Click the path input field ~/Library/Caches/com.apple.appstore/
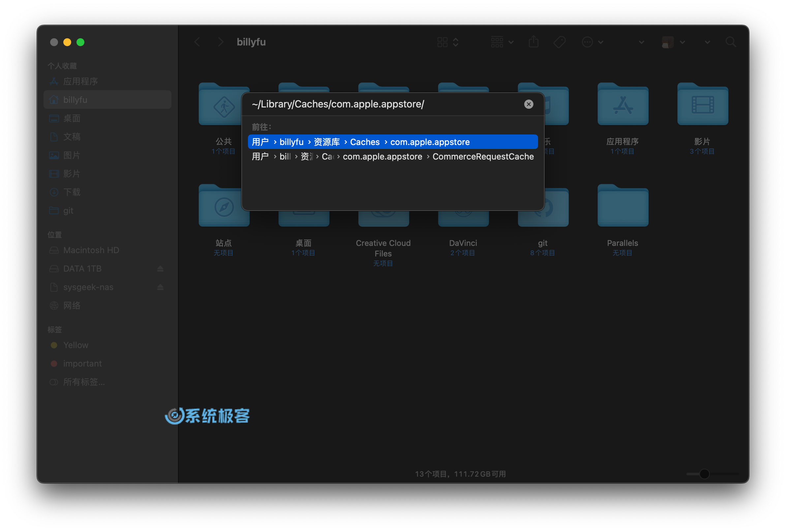The height and width of the screenshot is (532, 786). click(x=385, y=104)
